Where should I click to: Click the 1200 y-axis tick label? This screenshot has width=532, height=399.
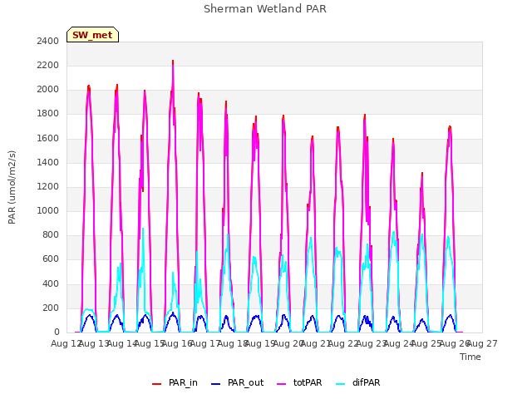click(48, 186)
